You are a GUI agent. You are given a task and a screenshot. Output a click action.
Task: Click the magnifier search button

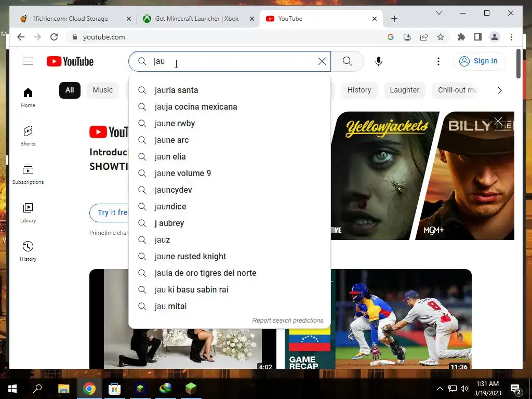[348, 61]
